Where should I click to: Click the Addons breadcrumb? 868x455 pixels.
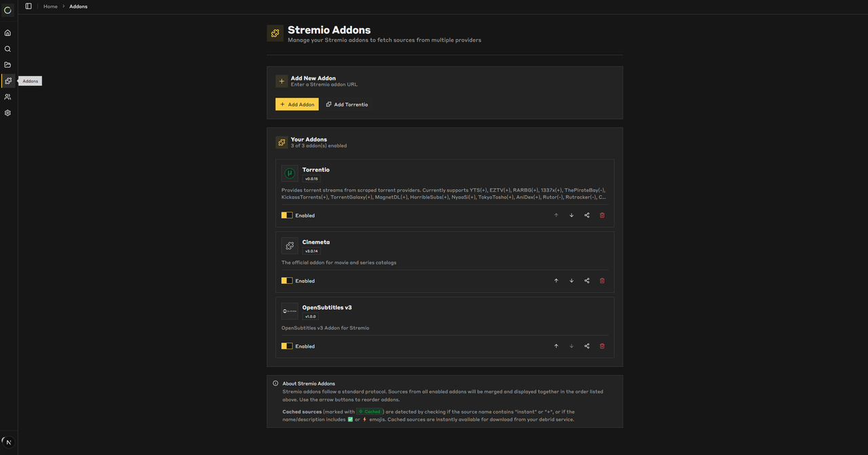point(78,6)
